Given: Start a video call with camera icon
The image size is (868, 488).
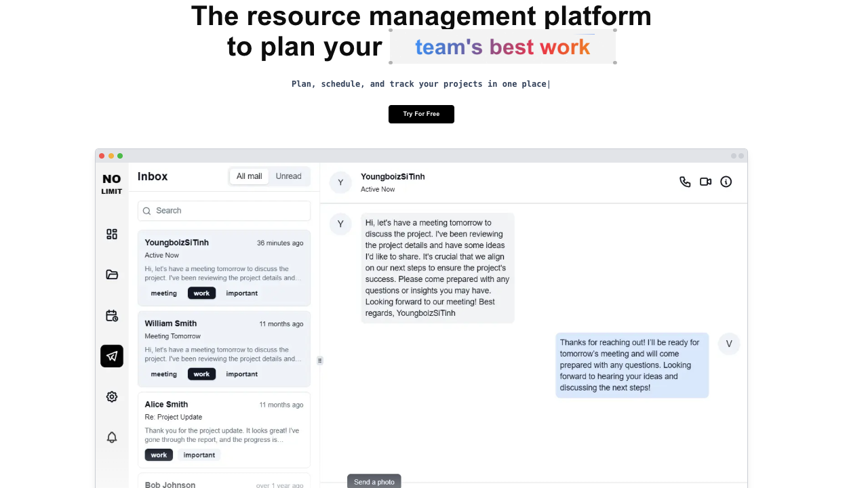Looking at the screenshot, I should [x=705, y=182].
